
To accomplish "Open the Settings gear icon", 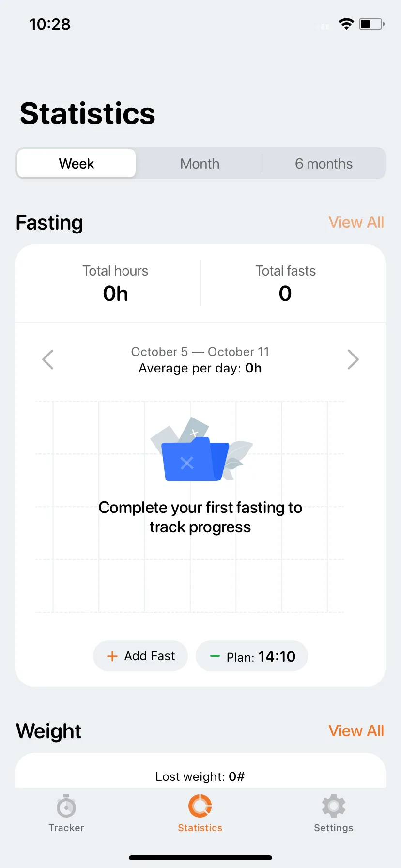I will (334, 806).
